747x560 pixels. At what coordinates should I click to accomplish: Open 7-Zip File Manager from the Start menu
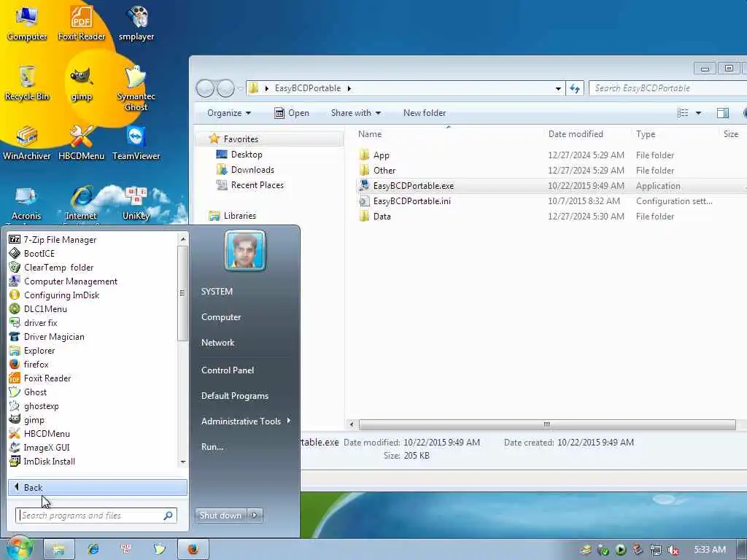(x=60, y=239)
